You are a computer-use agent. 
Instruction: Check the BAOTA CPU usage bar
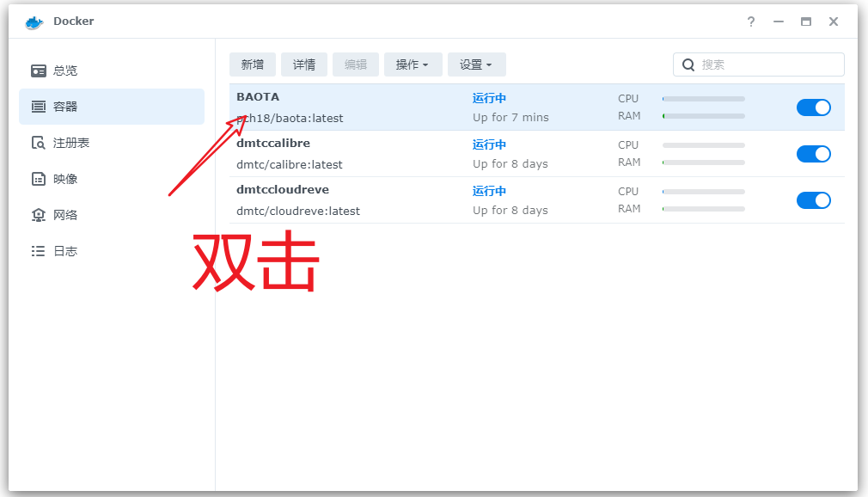click(x=703, y=98)
